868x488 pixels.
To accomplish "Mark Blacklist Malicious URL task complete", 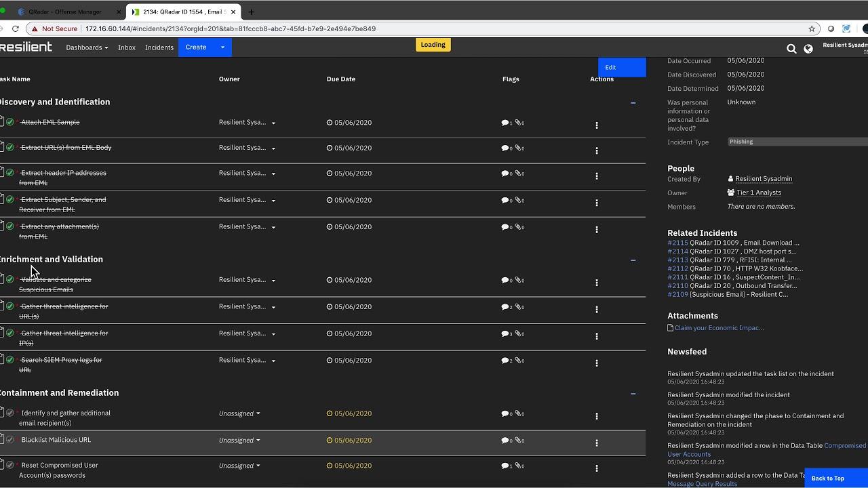I will point(10,440).
